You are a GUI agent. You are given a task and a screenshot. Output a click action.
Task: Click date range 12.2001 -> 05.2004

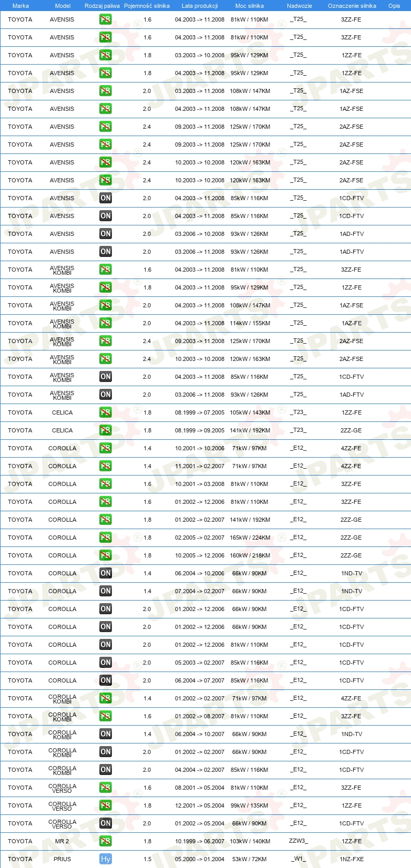tap(200, 805)
